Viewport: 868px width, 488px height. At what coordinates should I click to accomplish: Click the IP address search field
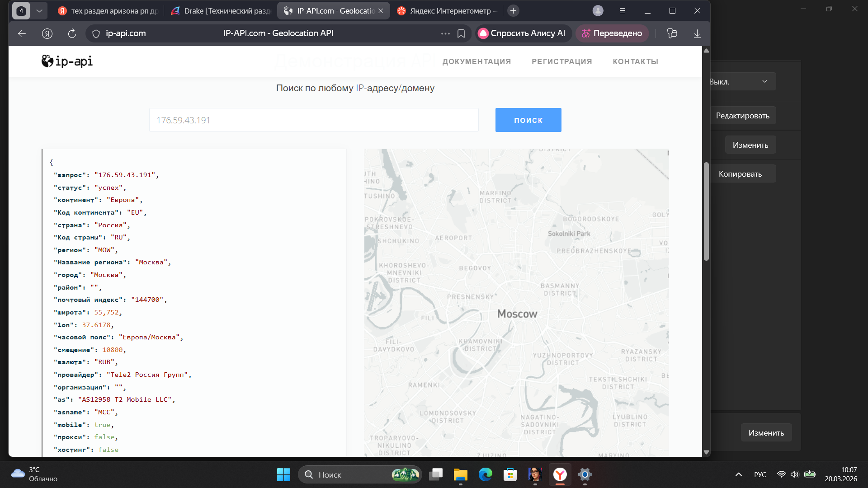pyautogui.click(x=314, y=120)
